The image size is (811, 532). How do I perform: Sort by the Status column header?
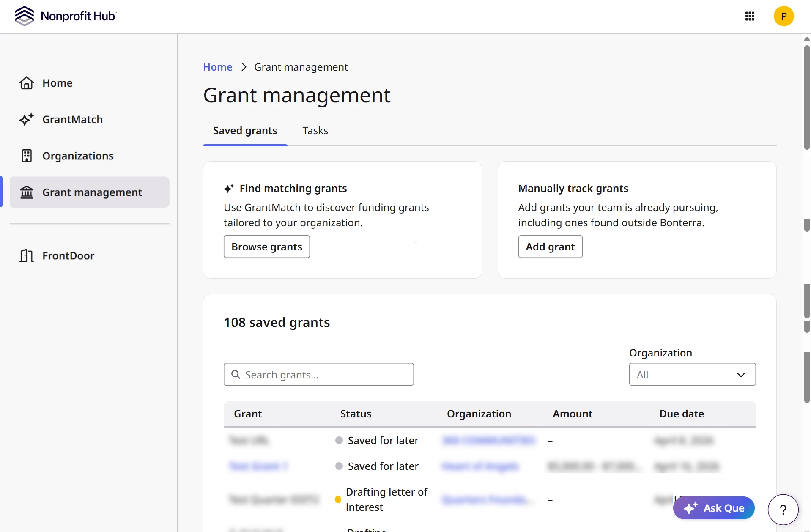coord(356,414)
